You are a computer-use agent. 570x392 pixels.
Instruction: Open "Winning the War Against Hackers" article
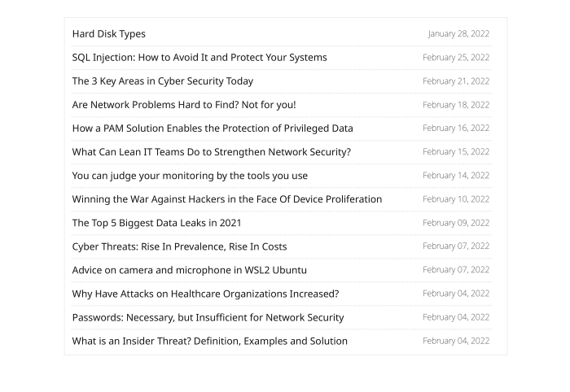click(227, 199)
